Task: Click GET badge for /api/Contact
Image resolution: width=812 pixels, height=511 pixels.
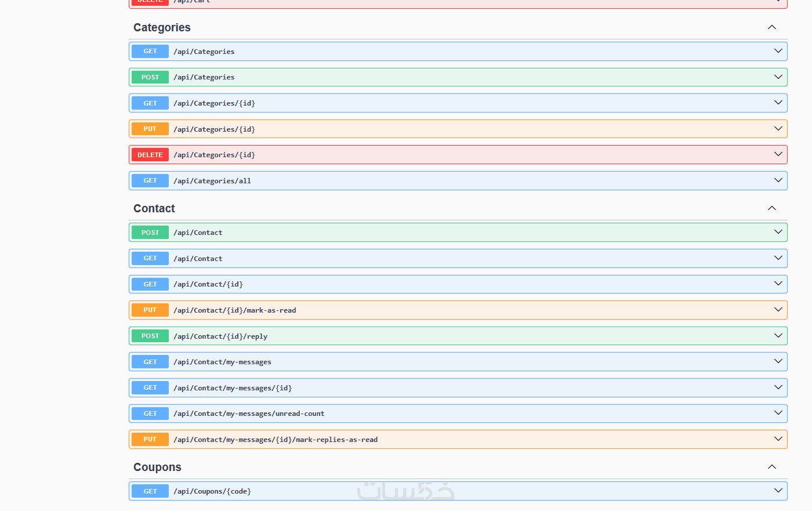Action: [150, 258]
